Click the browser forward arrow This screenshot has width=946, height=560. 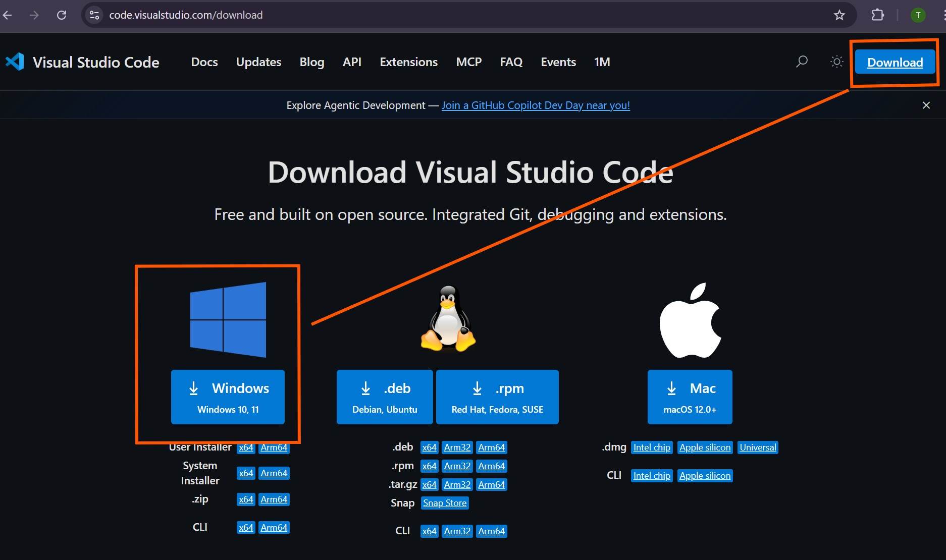coord(34,15)
